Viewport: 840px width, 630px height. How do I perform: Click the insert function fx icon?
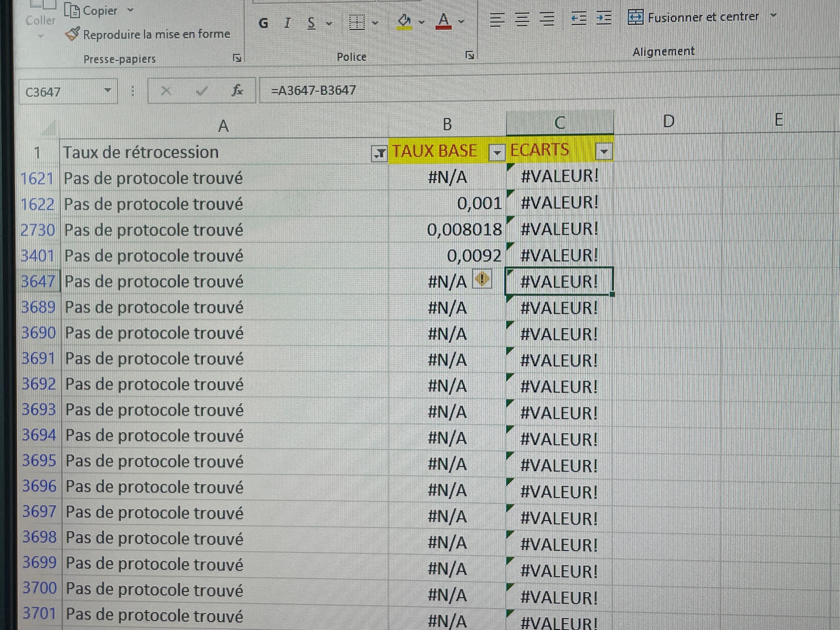[237, 90]
